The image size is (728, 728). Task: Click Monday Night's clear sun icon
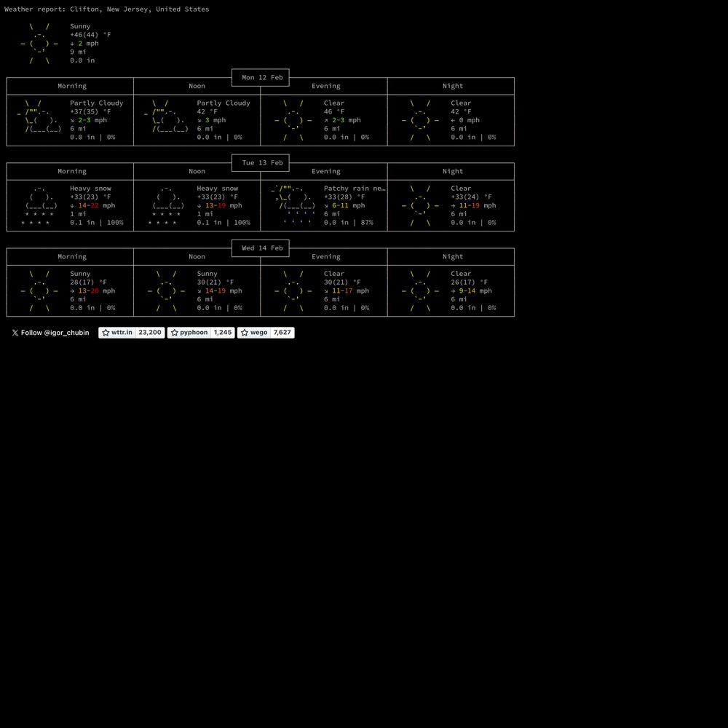click(420, 120)
